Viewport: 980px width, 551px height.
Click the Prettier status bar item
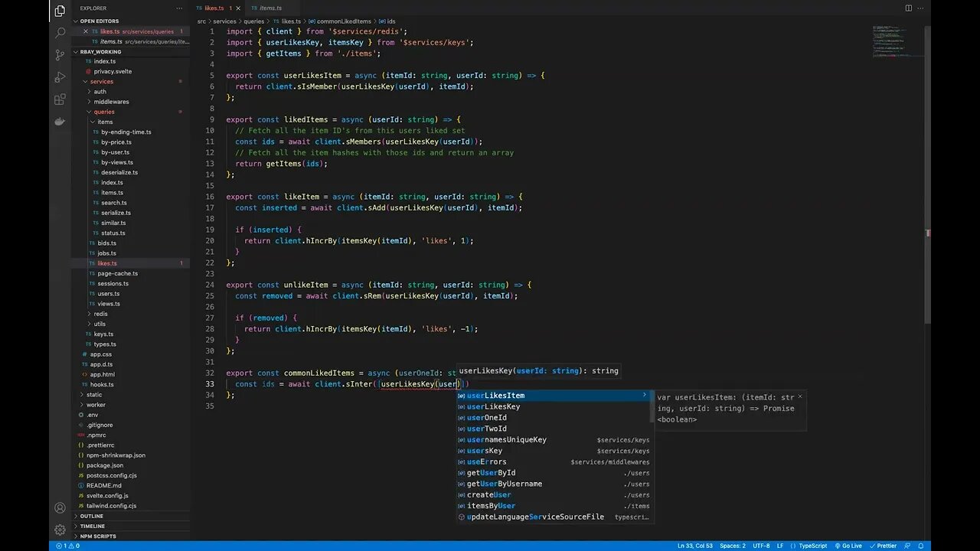(883, 546)
